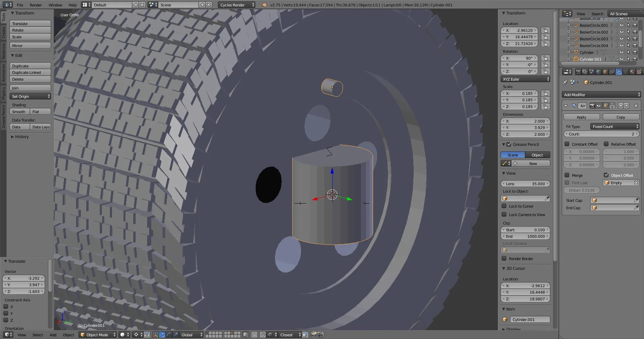Open the Texture properties tab (checker icon)
The image size is (644, 339).
pos(639,72)
